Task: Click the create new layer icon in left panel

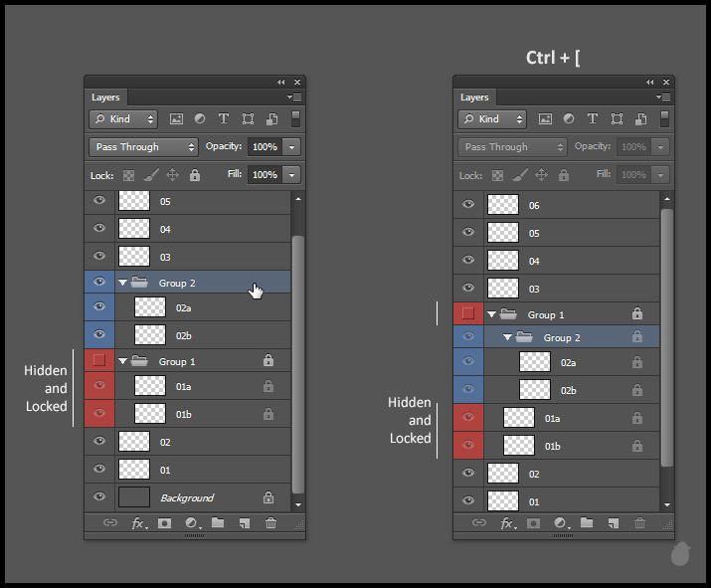Action: 244,522
